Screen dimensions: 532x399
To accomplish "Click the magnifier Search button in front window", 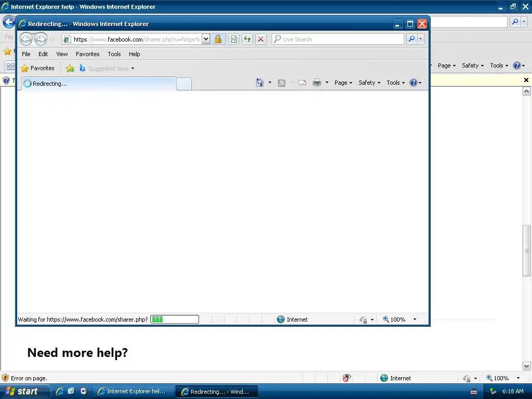I will pyautogui.click(x=411, y=39).
